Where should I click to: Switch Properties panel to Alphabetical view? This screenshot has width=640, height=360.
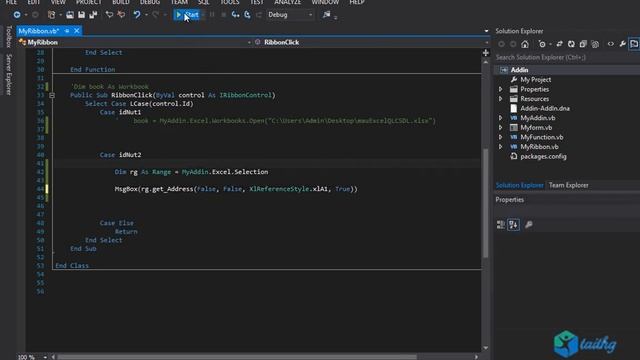[513, 224]
